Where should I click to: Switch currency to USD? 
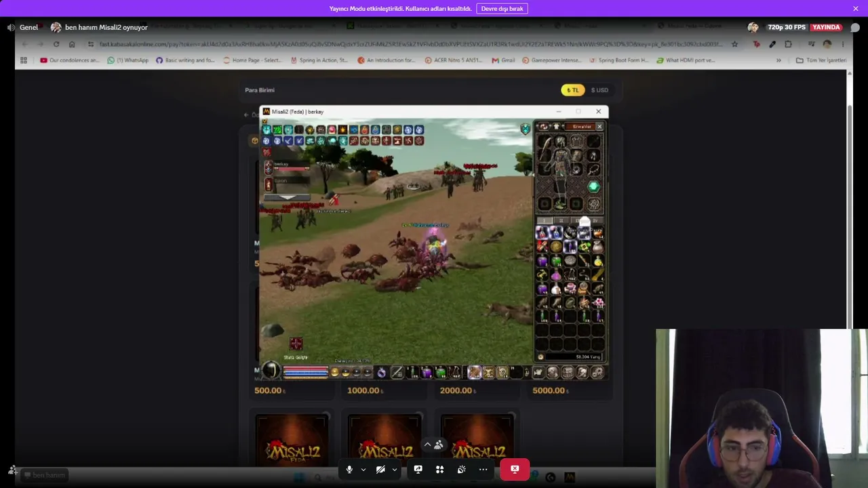tap(599, 90)
